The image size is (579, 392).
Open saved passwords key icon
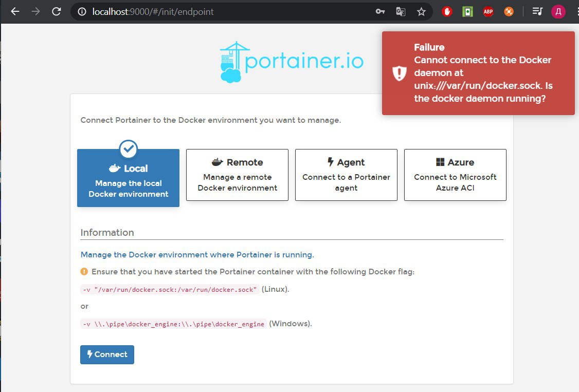380,12
